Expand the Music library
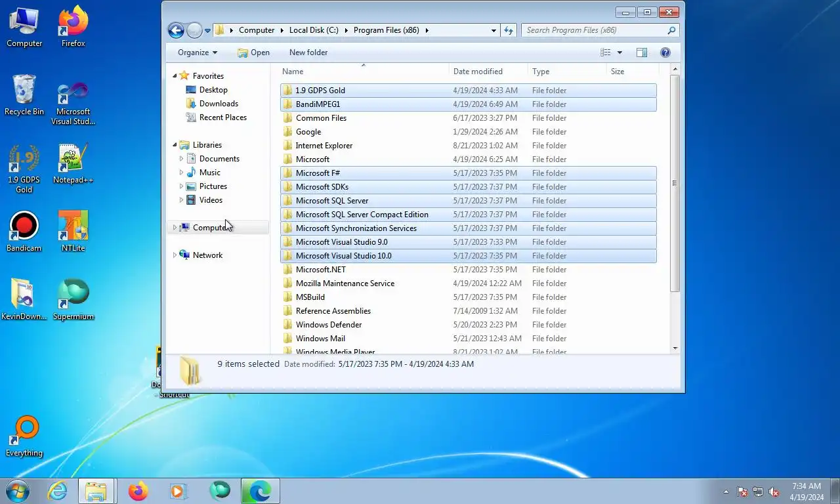The height and width of the screenshot is (504, 840). (182, 173)
